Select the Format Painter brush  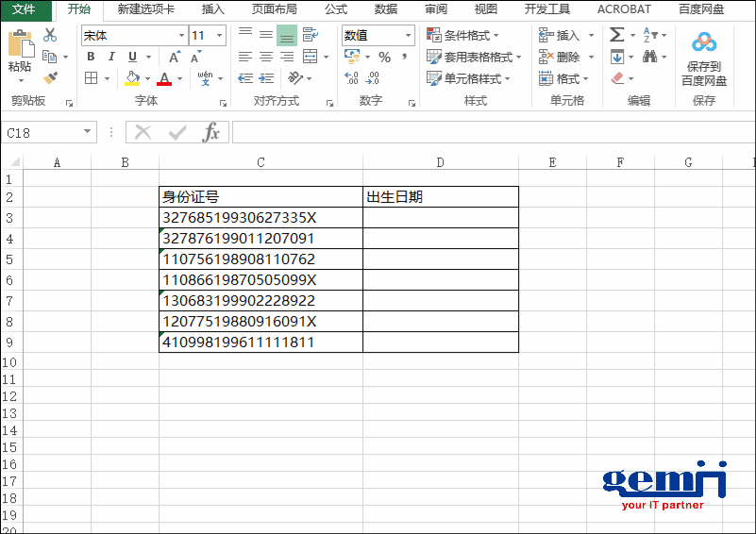click(x=50, y=78)
